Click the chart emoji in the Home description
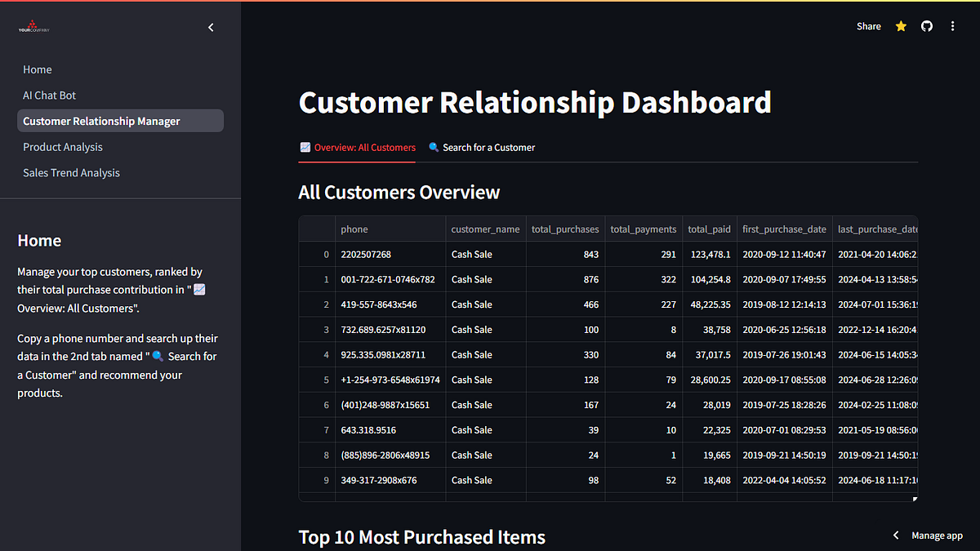980x551 pixels. tap(197, 288)
